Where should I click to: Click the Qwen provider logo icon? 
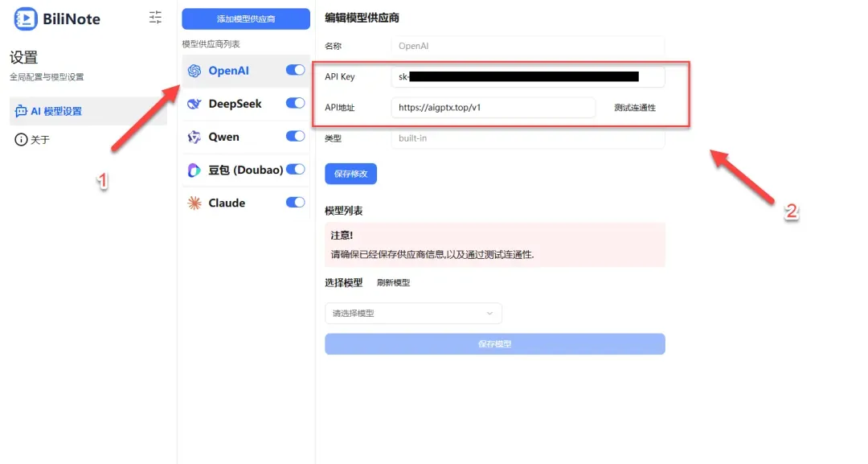[x=194, y=137]
